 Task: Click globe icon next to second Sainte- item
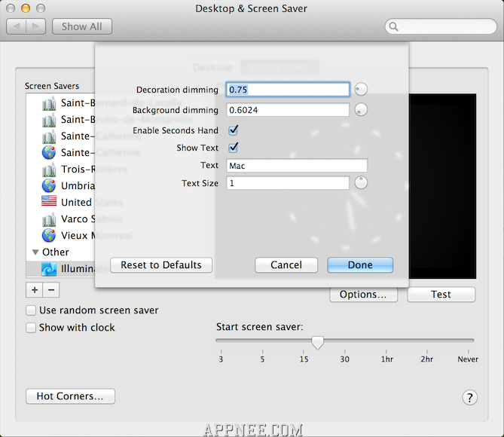49,152
